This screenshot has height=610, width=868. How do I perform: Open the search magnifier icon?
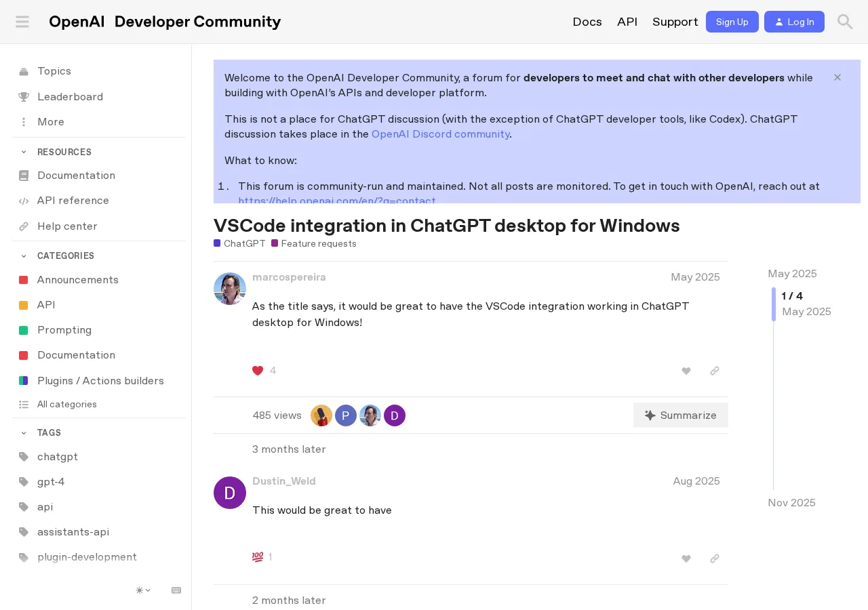(x=845, y=22)
